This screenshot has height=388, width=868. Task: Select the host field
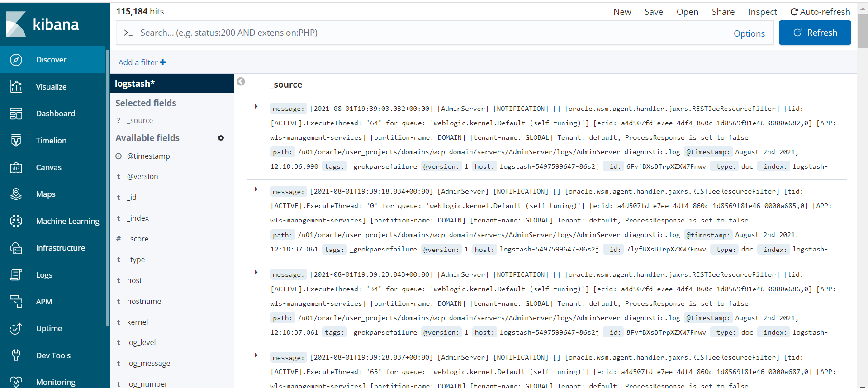pyautogui.click(x=134, y=280)
